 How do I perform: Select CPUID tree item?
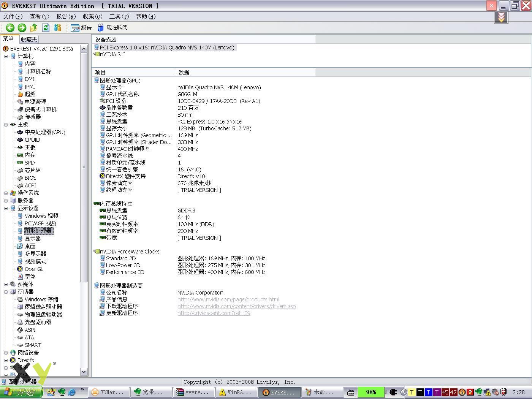(32, 140)
